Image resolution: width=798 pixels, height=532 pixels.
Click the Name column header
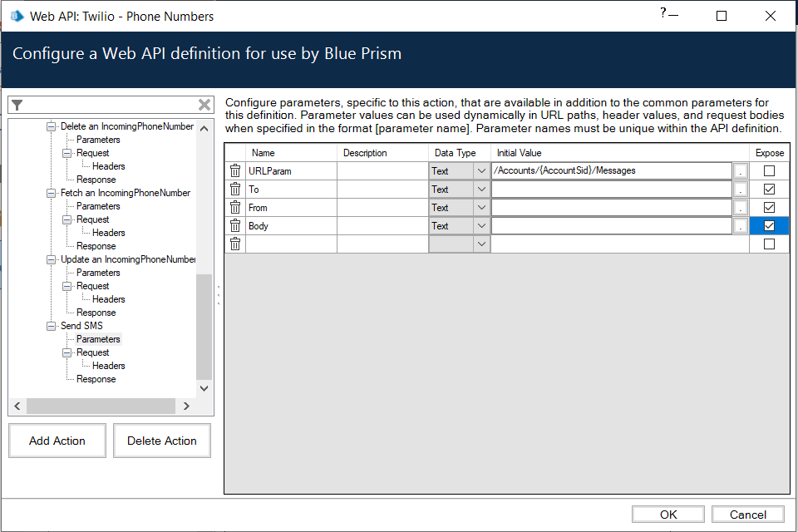pos(291,153)
